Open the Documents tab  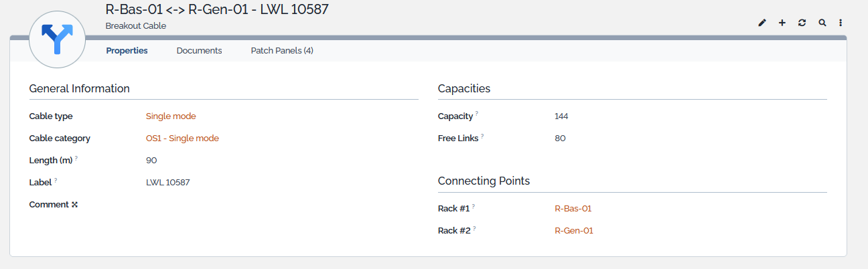[199, 50]
